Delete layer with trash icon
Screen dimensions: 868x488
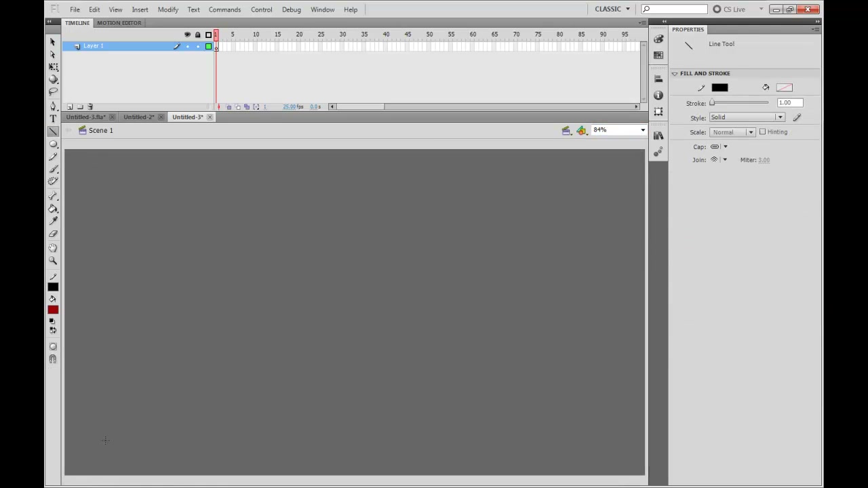[90, 107]
